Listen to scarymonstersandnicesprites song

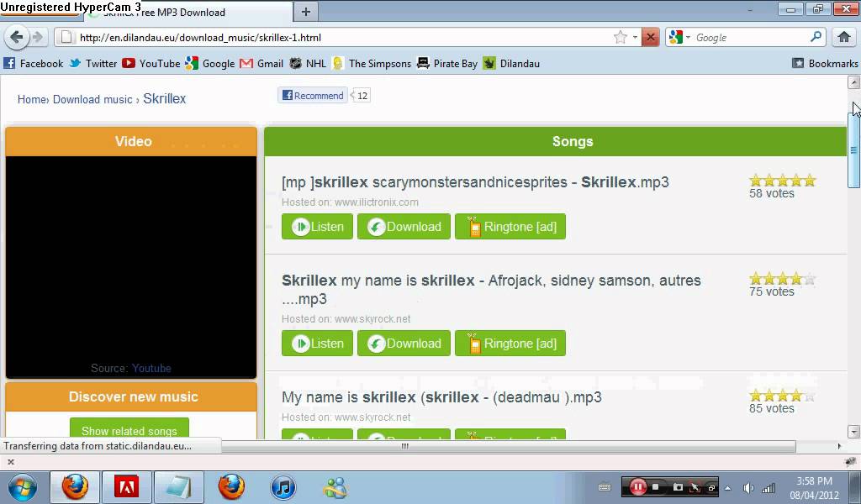pyautogui.click(x=317, y=227)
